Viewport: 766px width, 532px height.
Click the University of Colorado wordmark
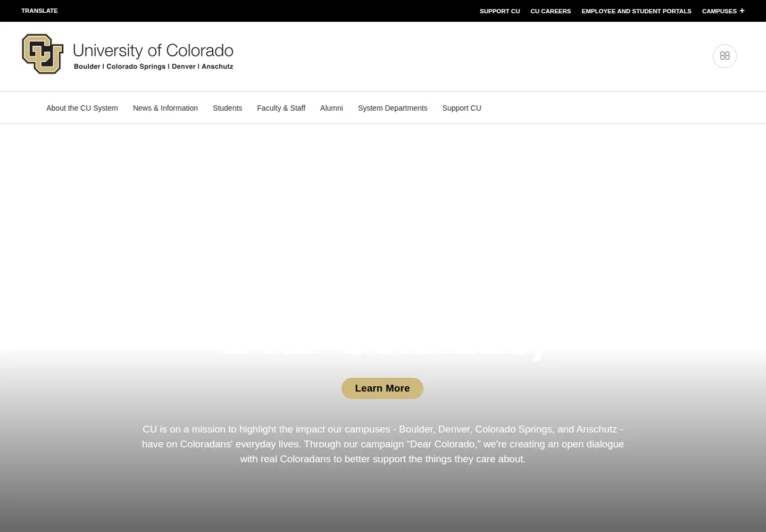(153, 50)
